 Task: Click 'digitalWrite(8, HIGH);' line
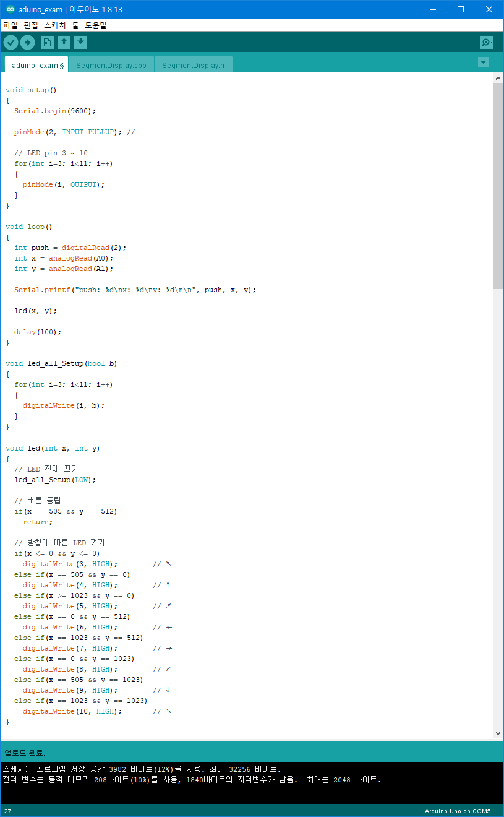coord(70,668)
